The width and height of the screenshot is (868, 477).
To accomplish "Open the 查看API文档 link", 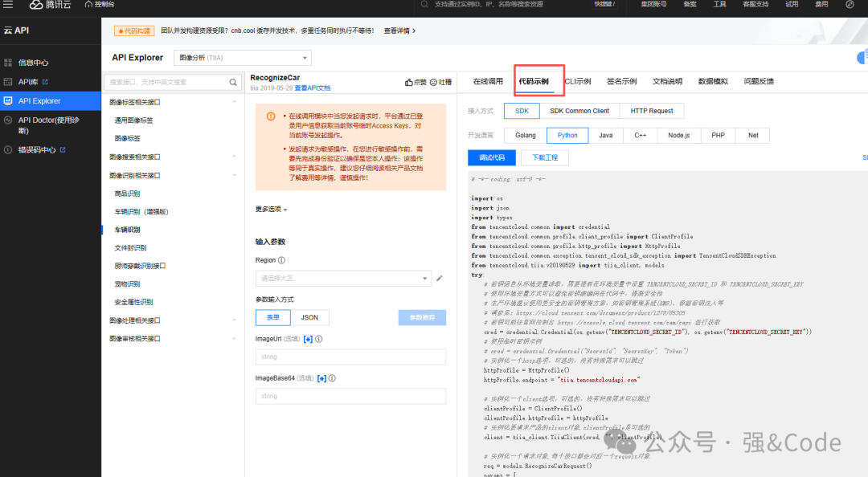I will [x=312, y=88].
